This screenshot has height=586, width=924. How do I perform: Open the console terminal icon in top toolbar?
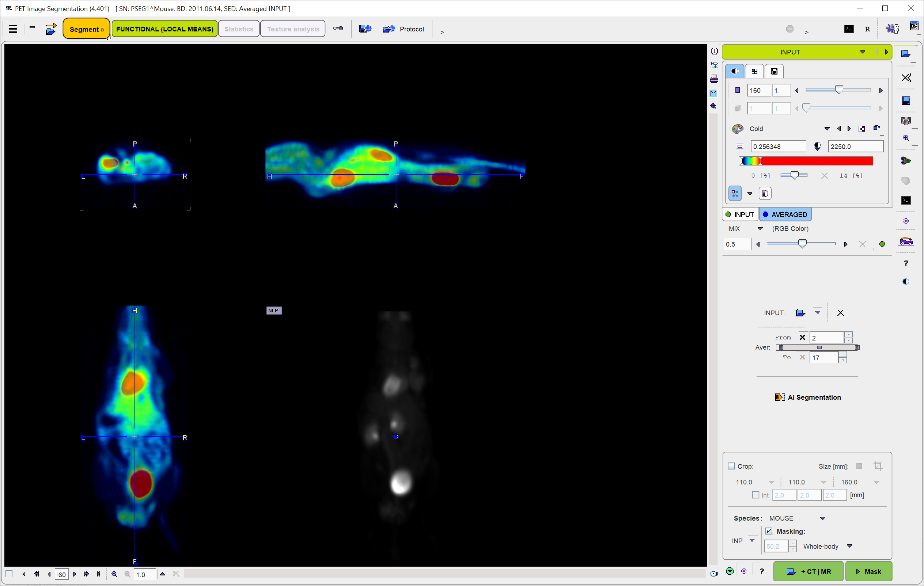(849, 29)
